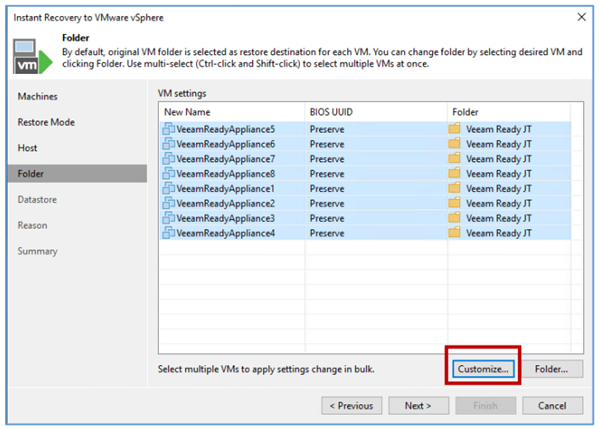Click the folder icon in VeeamReadyAppliance1 row
The image size is (602, 429).
[455, 188]
